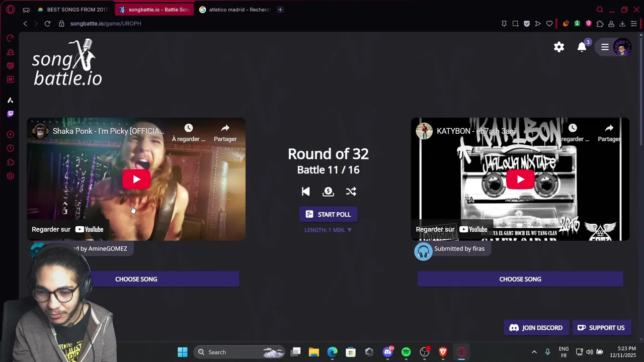Image resolution: width=644 pixels, height=362 pixels.
Task: Select the songbattle.io Battle tab
Action: click(154, 10)
